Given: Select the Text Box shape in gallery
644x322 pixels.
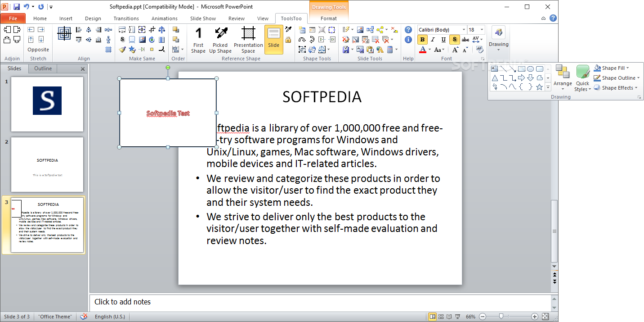Looking at the screenshot, I should pyautogui.click(x=495, y=69).
